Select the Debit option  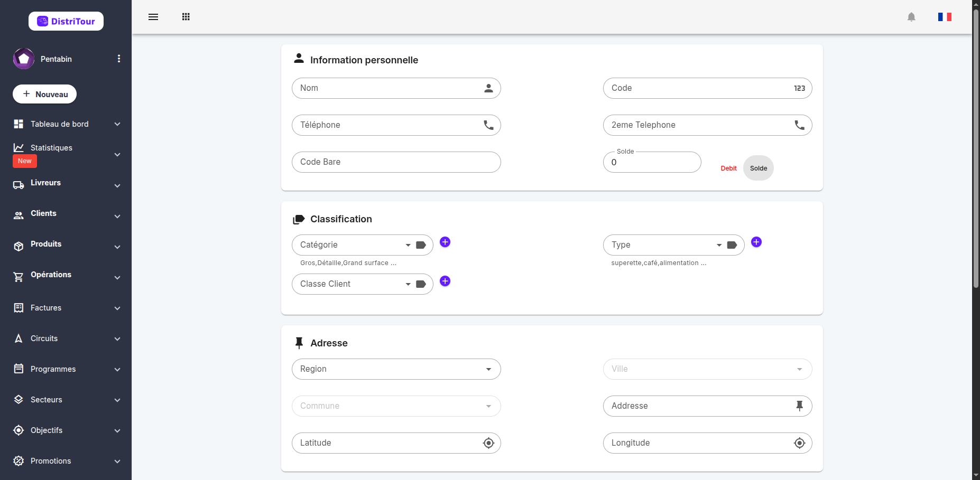(x=728, y=168)
